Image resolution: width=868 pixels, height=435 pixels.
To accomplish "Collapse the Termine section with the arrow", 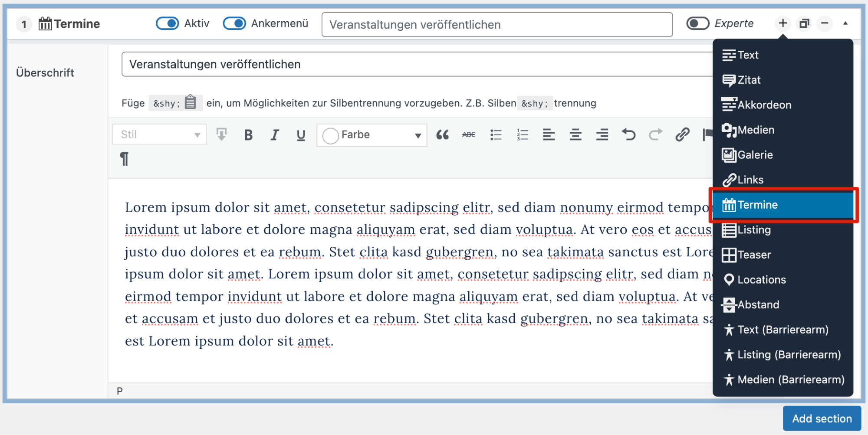I will click(845, 23).
